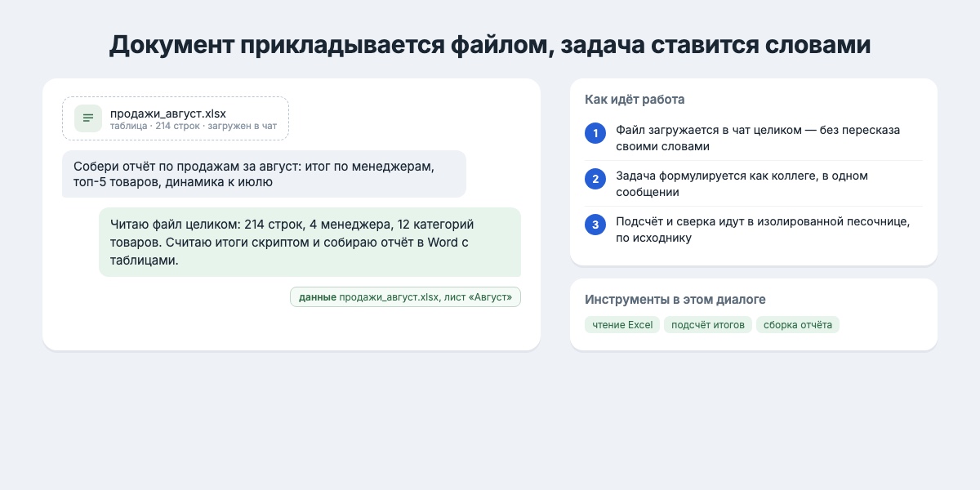Viewport: 980px width, 490px height.
Task: Click the heading 'Как идёт работа'
Action: (x=635, y=100)
